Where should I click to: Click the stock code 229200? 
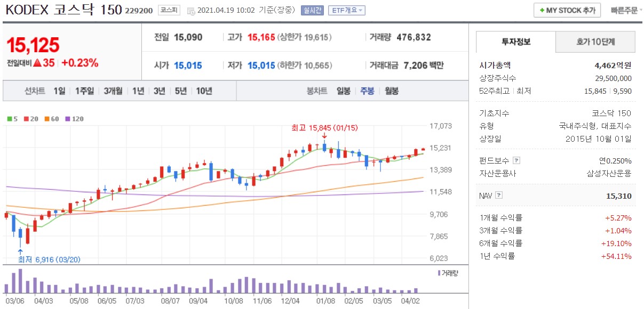139,11
